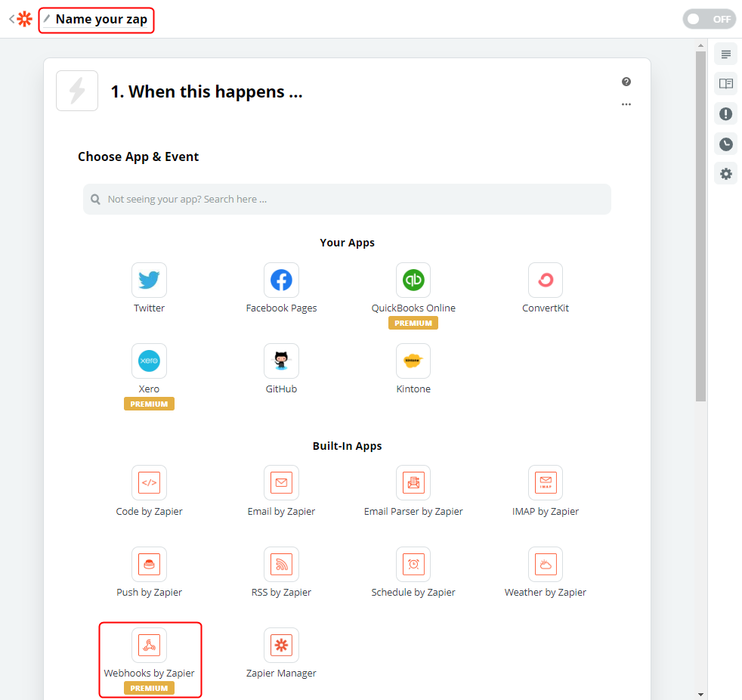742x700 pixels.
Task: Click the Twitter label text
Action: [149, 308]
